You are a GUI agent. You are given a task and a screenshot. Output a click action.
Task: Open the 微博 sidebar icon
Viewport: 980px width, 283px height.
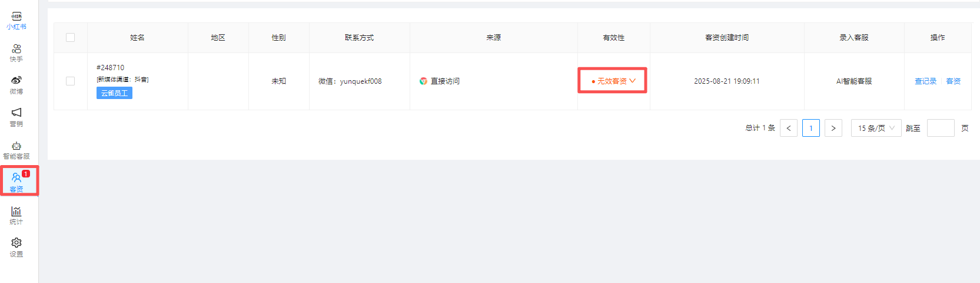(16, 80)
